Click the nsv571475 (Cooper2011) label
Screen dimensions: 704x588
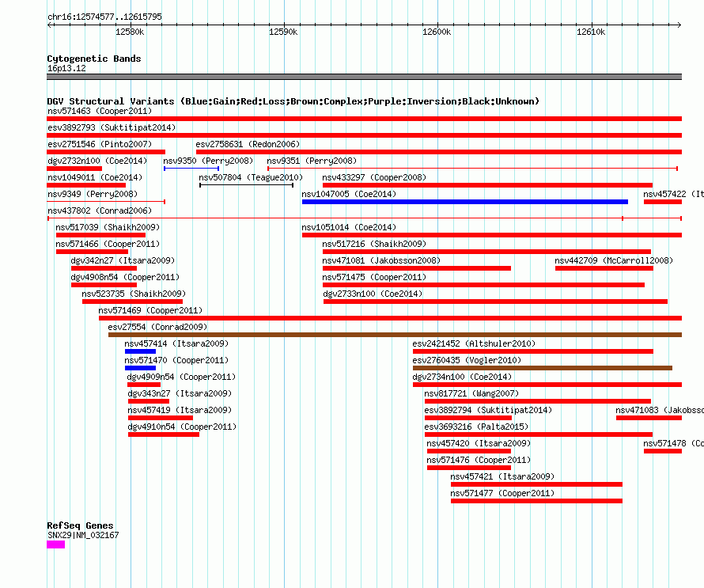pyautogui.click(x=374, y=277)
